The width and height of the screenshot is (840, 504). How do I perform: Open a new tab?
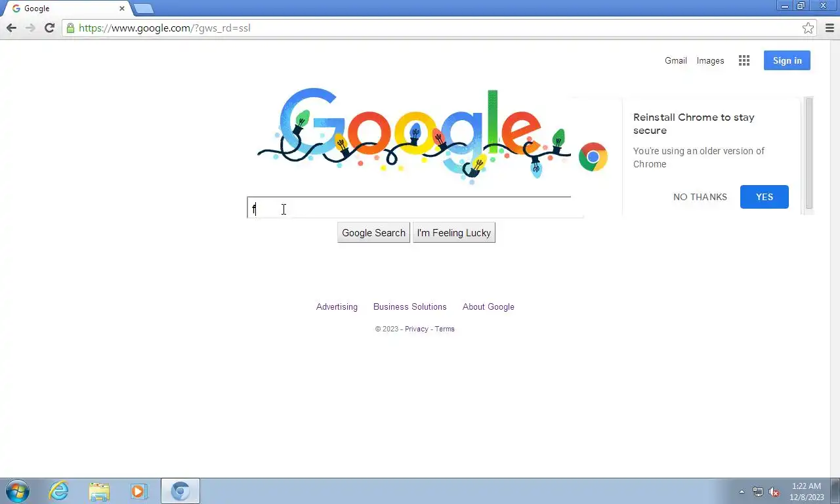tap(144, 9)
